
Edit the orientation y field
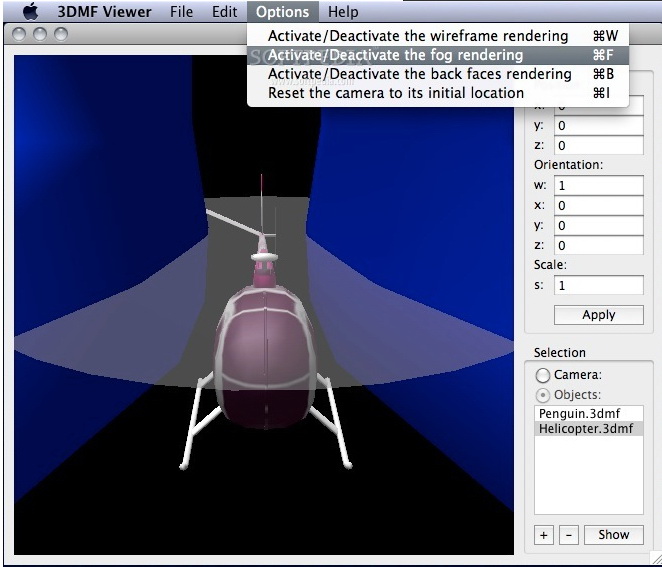tap(599, 225)
